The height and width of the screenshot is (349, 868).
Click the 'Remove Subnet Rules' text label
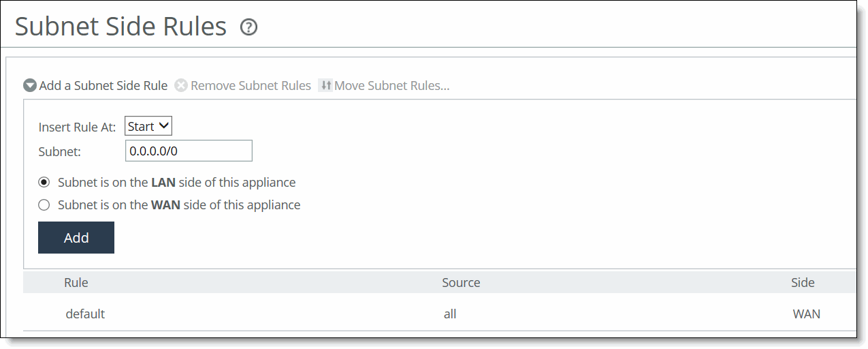[x=251, y=86]
